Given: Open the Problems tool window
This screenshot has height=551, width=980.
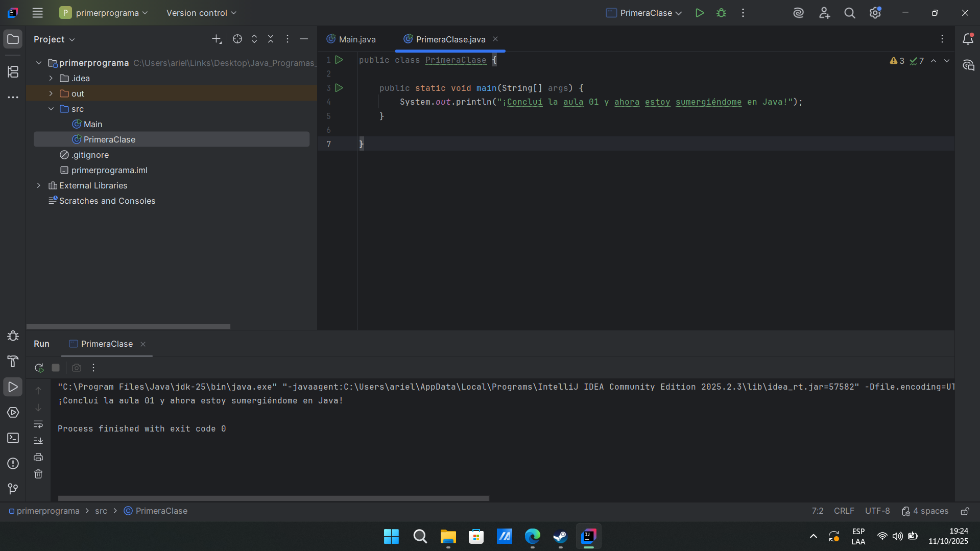Looking at the screenshot, I should (13, 464).
